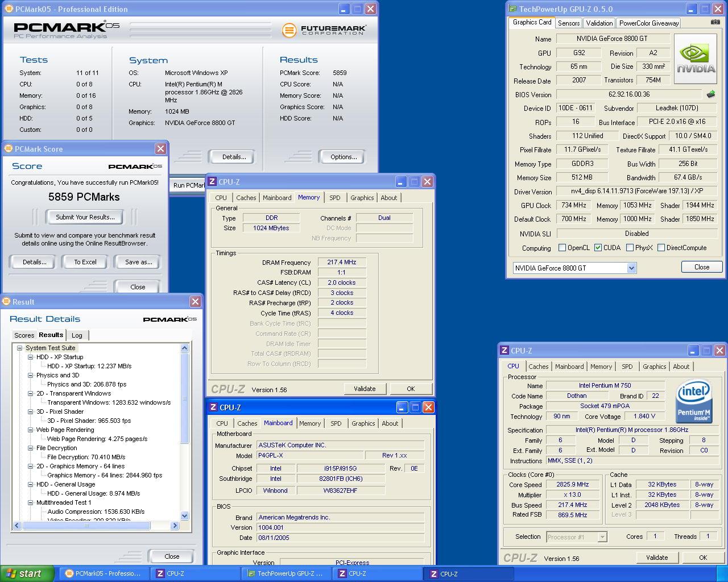The height and width of the screenshot is (582, 728).
Task: Click the Close button in PCMark Score window
Action: [x=138, y=287]
